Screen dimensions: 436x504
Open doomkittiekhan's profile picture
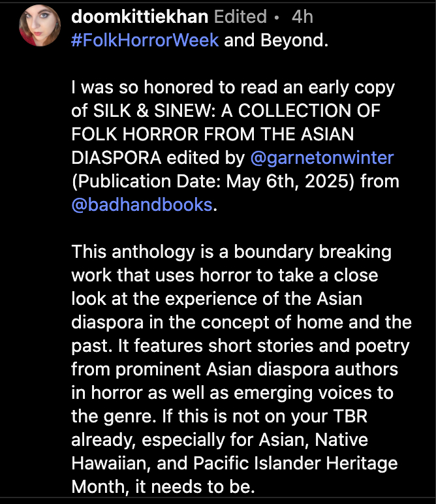[x=40, y=25]
